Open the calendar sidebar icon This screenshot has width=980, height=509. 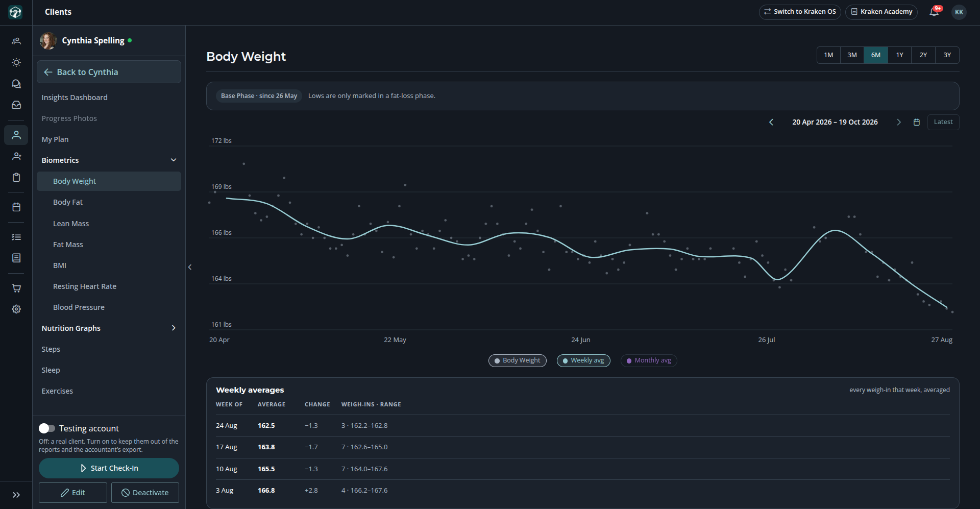tap(16, 207)
